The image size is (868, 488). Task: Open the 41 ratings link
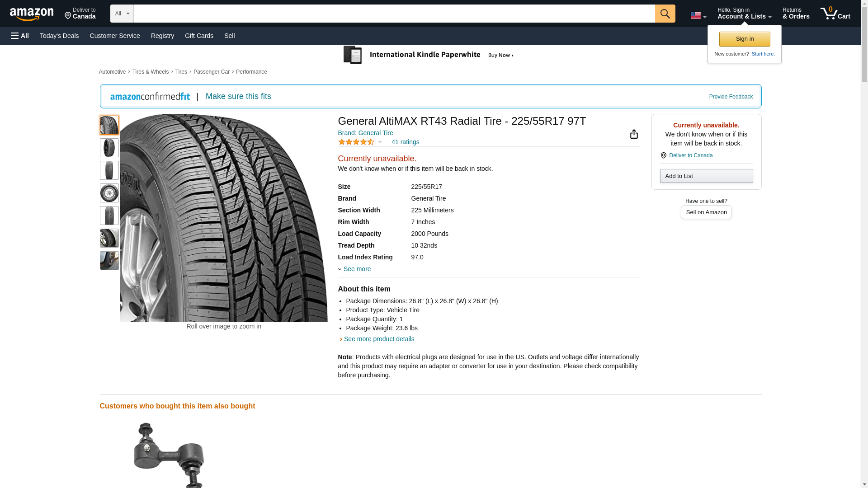pyautogui.click(x=405, y=142)
